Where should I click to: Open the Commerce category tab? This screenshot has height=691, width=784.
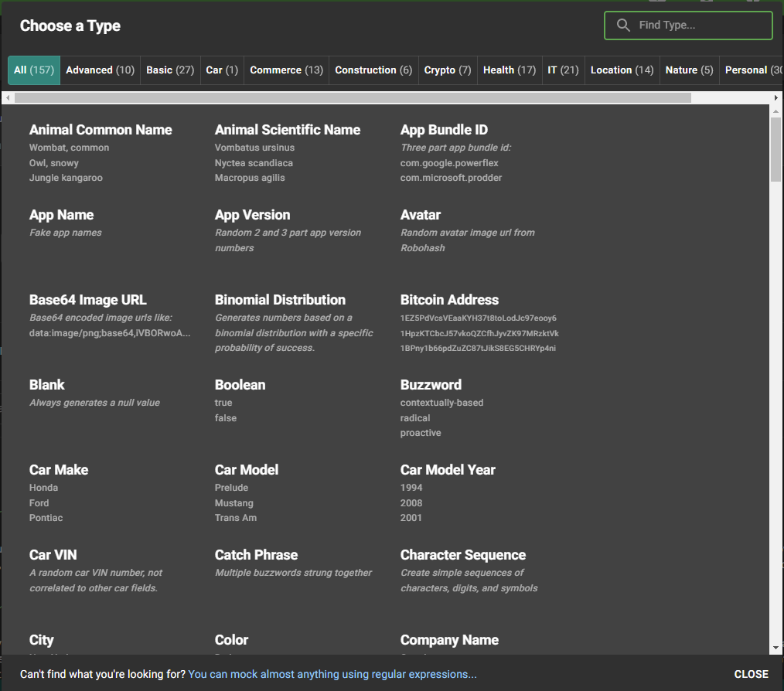tap(286, 70)
